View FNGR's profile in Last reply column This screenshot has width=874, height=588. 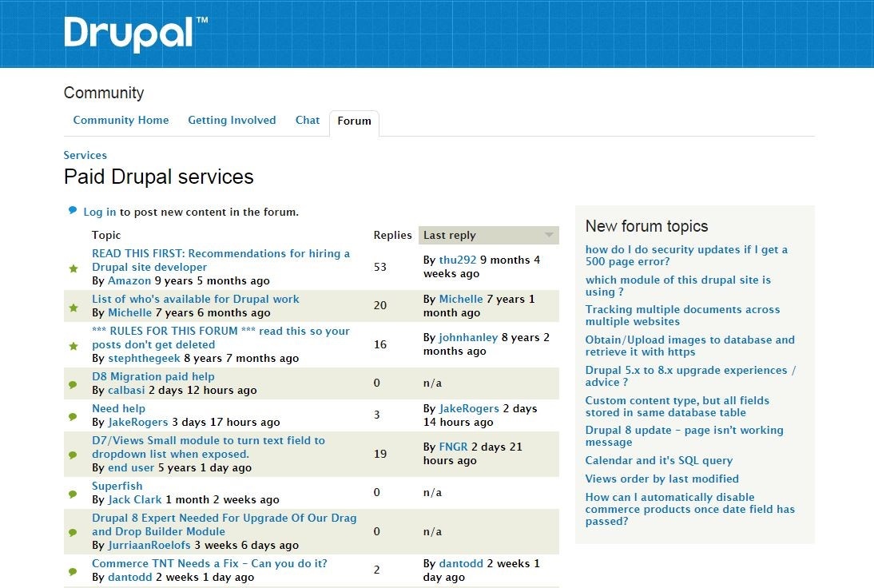tap(453, 447)
